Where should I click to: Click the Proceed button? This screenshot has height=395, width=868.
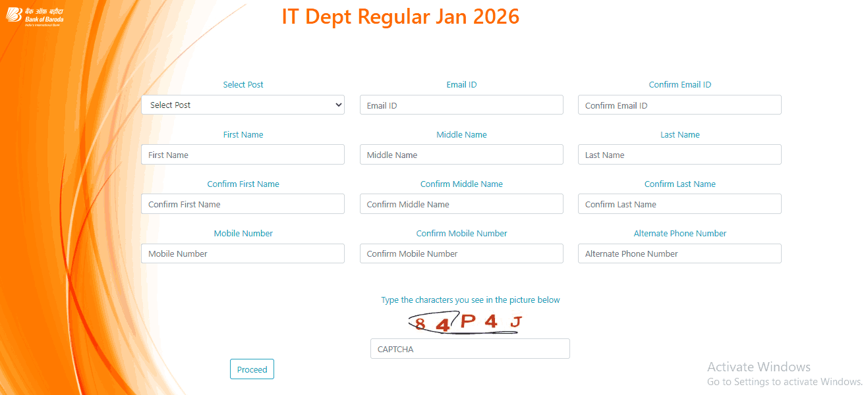pyautogui.click(x=252, y=369)
